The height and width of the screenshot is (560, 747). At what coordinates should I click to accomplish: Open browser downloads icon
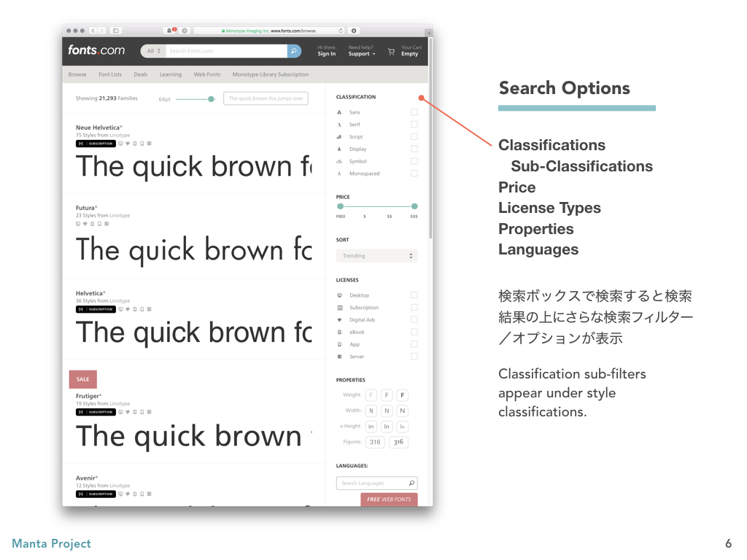click(x=354, y=31)
